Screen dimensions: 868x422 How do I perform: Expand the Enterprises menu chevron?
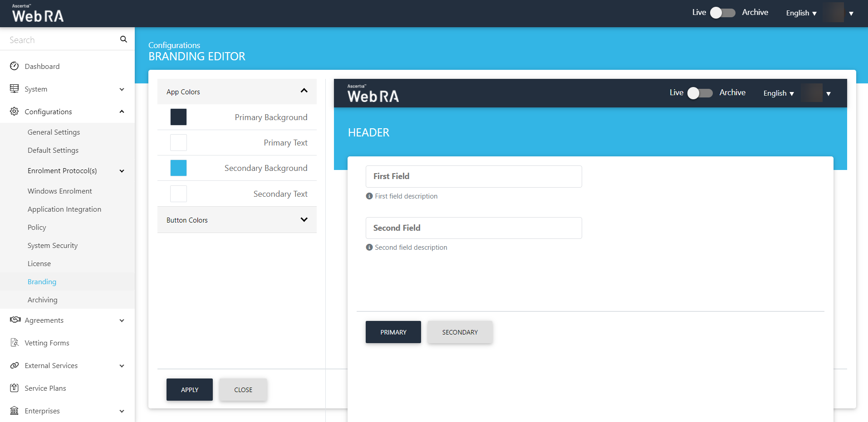click(122, 411)
